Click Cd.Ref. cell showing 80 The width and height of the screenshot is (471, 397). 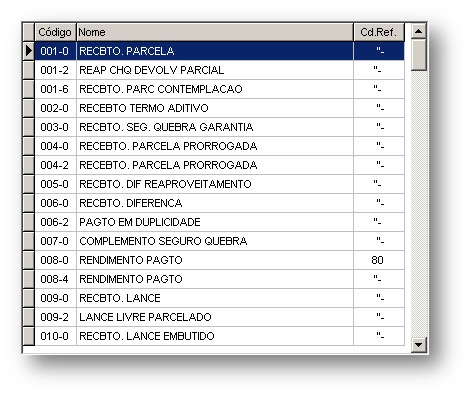coord(379,260)
